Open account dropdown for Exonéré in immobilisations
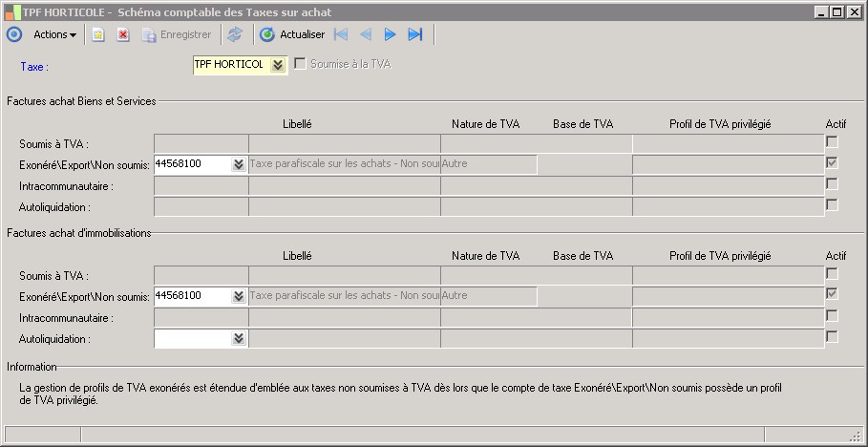This screenshot has width=868, height=447. (x=239, y=296)
